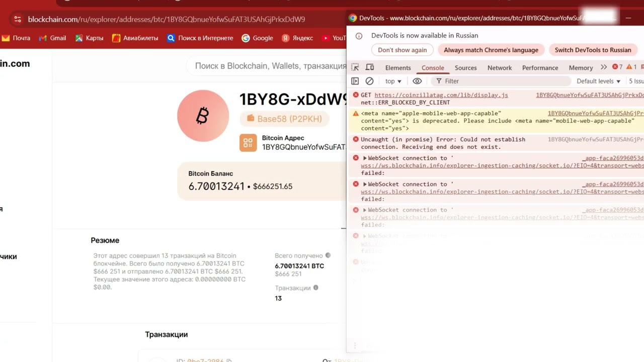
Task: Open the Default levels dropdown
Action: [x=599, y=81]
